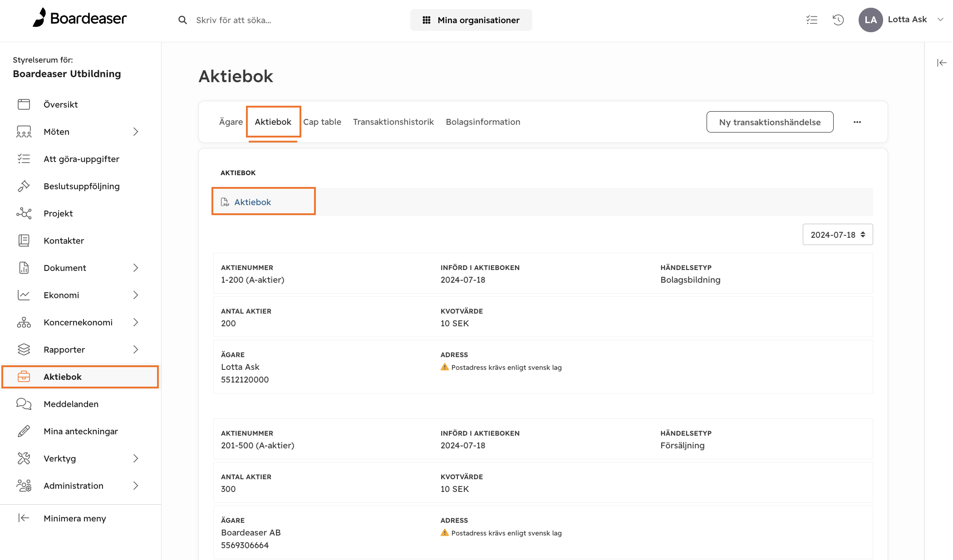Screen dimensions: 953x560
Task: Click the Rapporter layers icon
Action: (24, 349)
